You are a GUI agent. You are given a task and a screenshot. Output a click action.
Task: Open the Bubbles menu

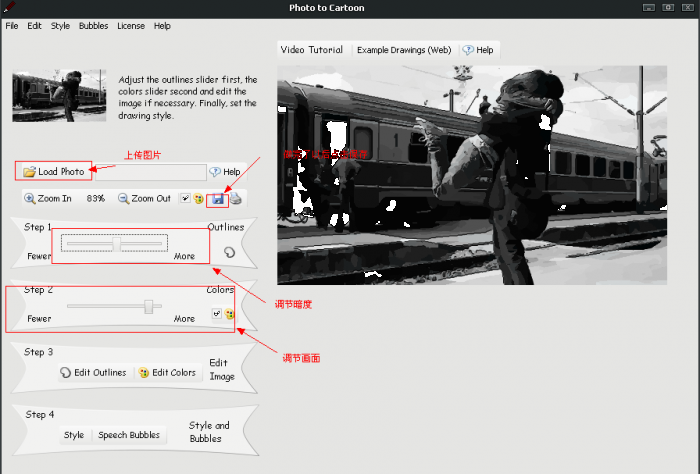click(x=93, y=26)
